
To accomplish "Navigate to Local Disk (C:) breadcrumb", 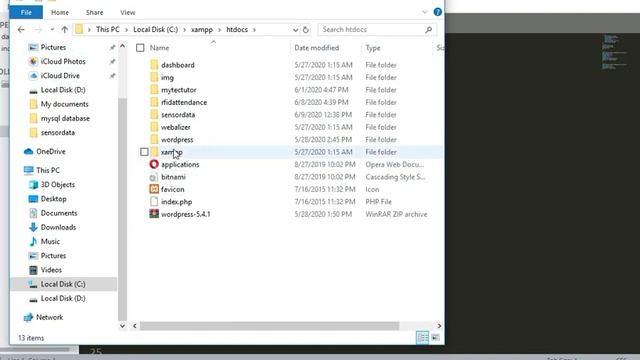I will (x=156, y=29).
